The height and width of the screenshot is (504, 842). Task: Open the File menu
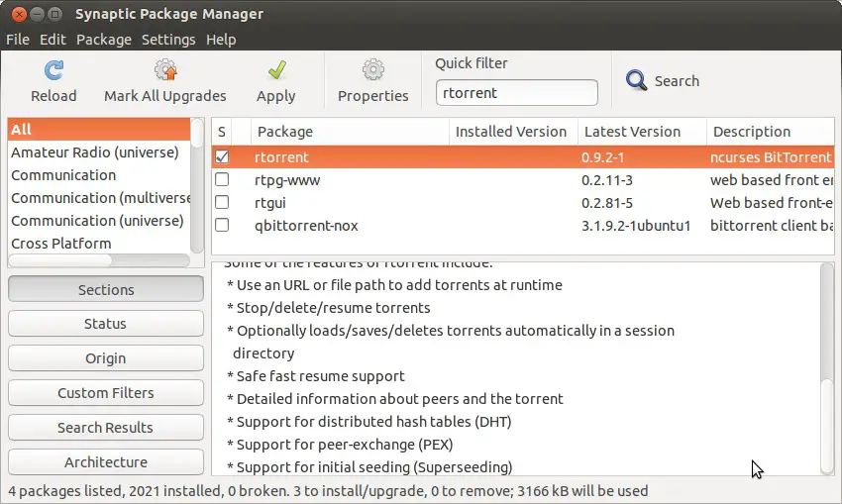pyautogui.click(x=18, y=40)
